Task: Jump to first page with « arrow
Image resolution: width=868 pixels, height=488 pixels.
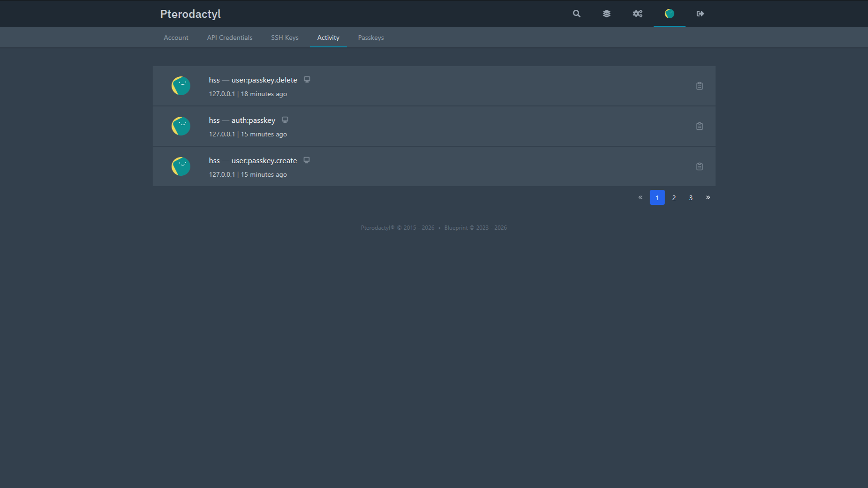Action: pyautogui.click(x=640, y=197)
